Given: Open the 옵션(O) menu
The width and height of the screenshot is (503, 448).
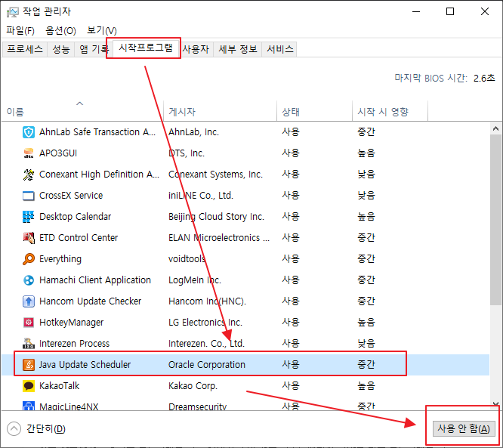Looking at the screenshot, I should point(60,30).
